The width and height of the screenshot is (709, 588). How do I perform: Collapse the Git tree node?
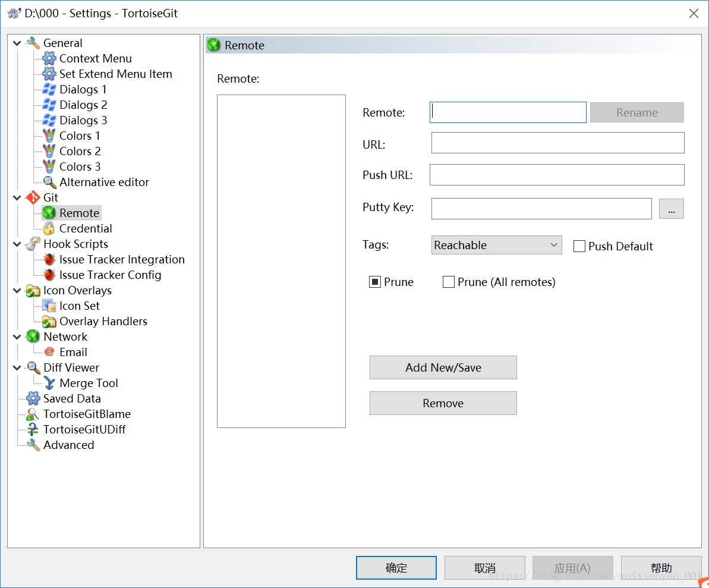coord(17,197)
